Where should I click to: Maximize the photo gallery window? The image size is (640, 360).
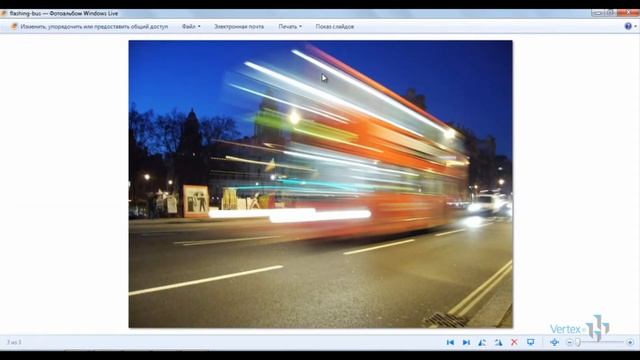pyautogui.click(x=610, y=13)
